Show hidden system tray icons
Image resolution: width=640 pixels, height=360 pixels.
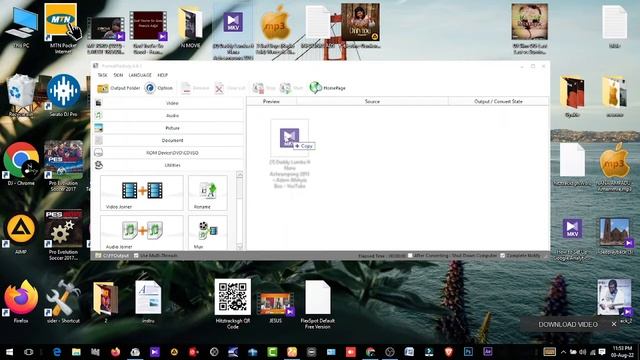click(563, 352)
